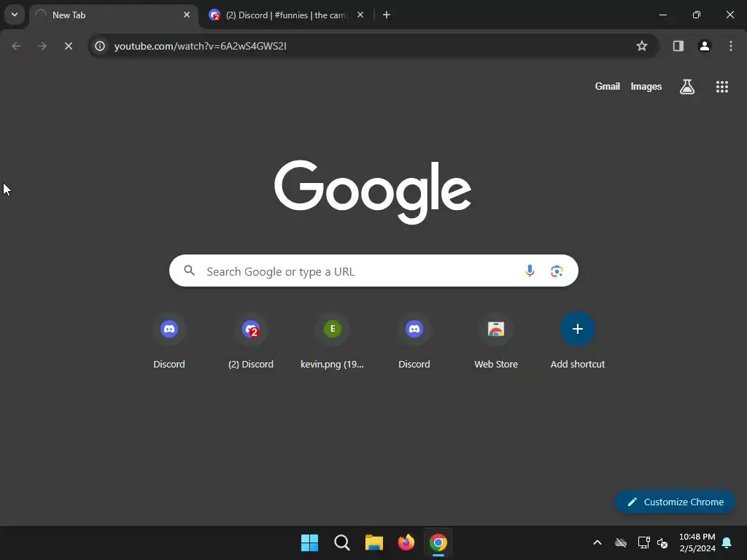747x560 pixels.
Task: Click the Add shortcut button
Action: 578,341
